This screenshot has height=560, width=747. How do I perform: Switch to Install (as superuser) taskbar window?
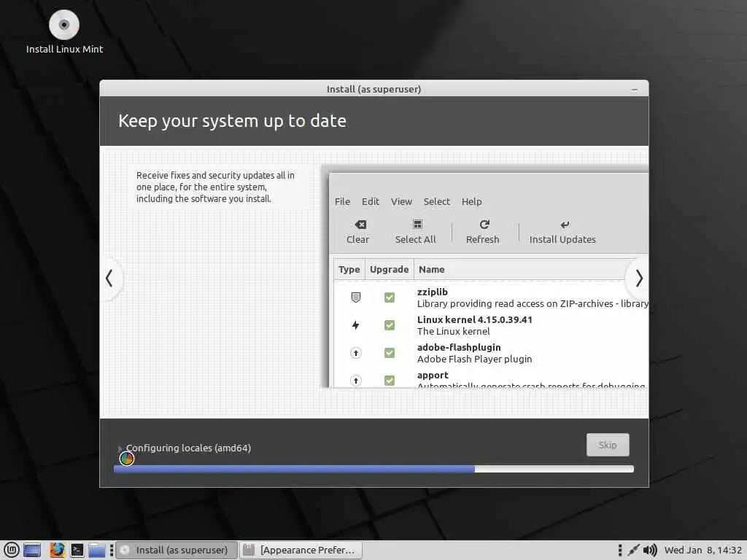177,550
